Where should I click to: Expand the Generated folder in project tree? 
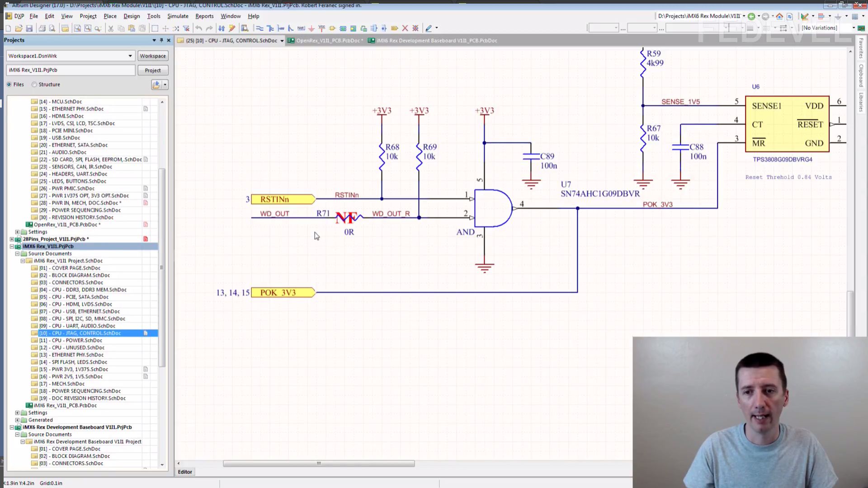(18, 420)
